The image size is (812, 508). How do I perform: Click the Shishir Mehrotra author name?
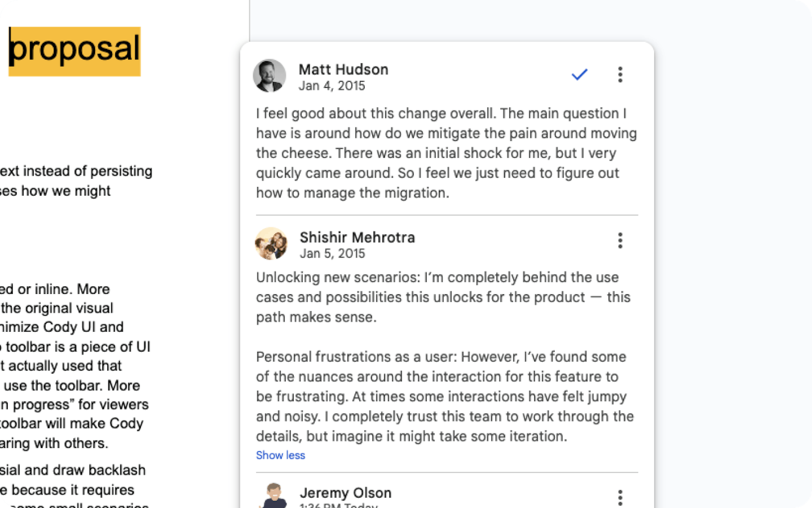point(357,237)
